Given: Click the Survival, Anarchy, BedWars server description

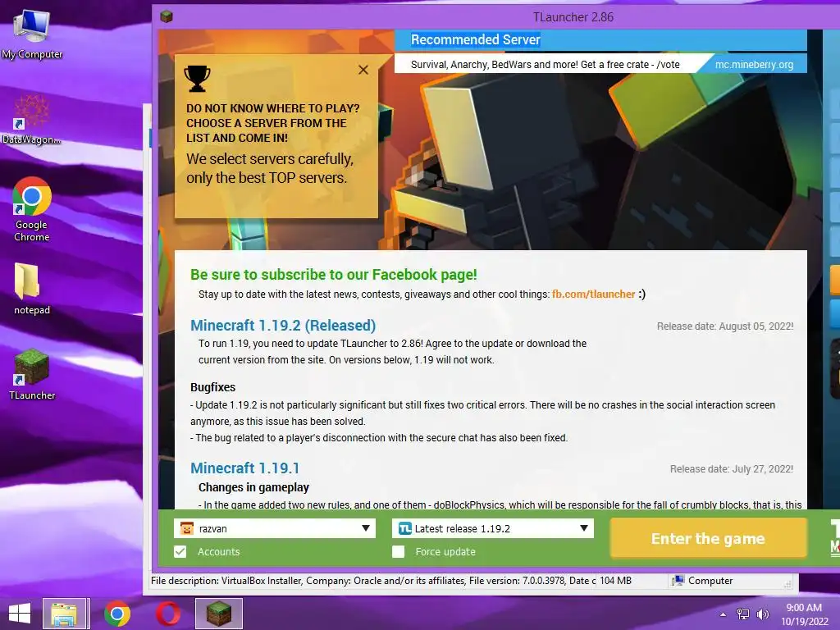Looking at the screenshot, I should point(545,64).
